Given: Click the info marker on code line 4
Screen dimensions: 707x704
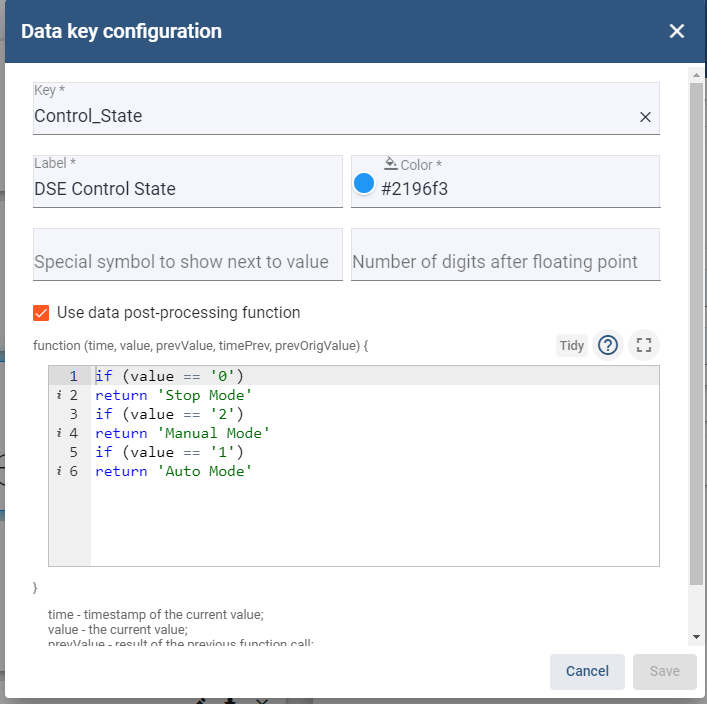Looking at the screenshot, I should click(x=59, y=433).
